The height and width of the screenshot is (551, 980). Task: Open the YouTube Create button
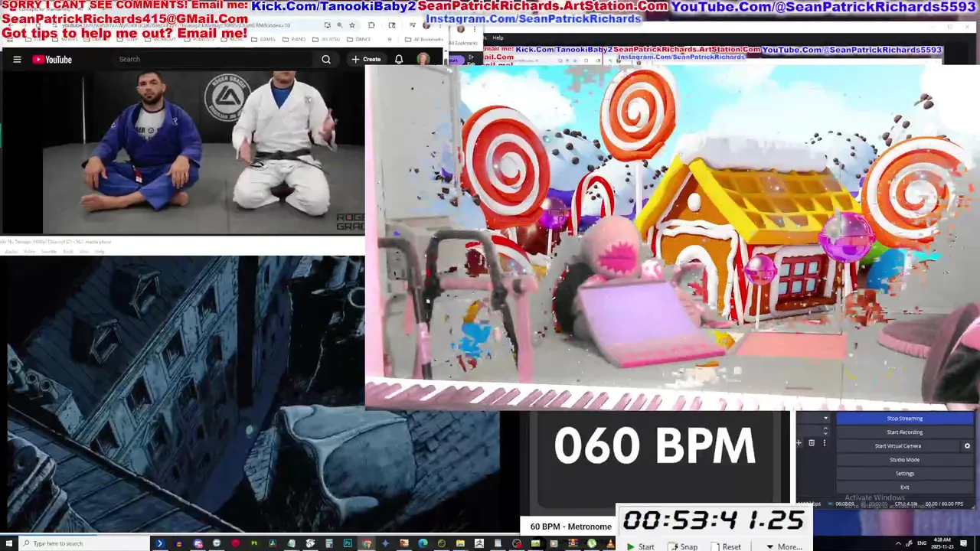coord(366,59)
